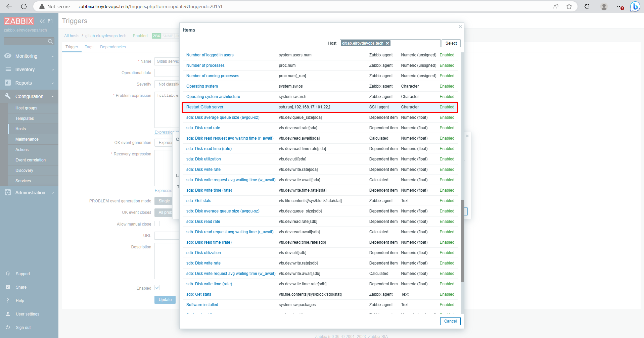Click the Configuration wrench icon

click(8, 96)
